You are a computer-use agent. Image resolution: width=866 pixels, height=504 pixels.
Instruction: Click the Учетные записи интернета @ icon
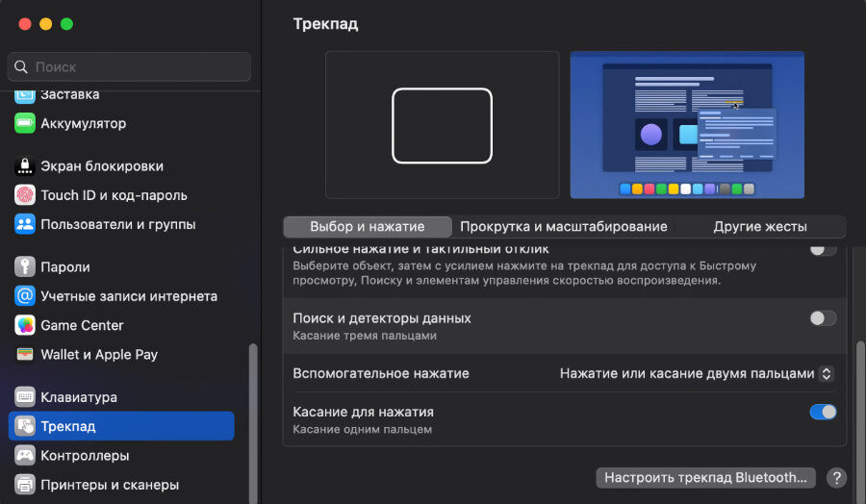pos(24,296)
